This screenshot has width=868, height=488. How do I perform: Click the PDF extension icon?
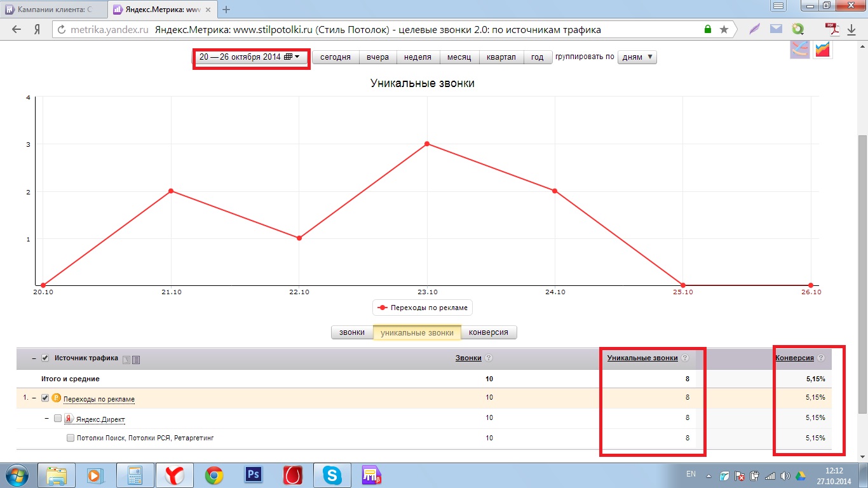(x=831, y=29)
